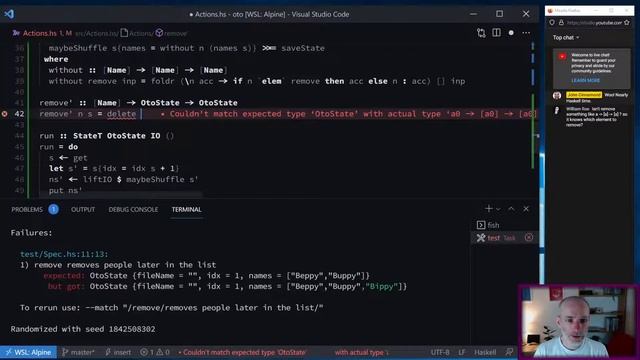Change the LF end-of-line setting
This screenshot has width=640, height=360.
(462, 352)
